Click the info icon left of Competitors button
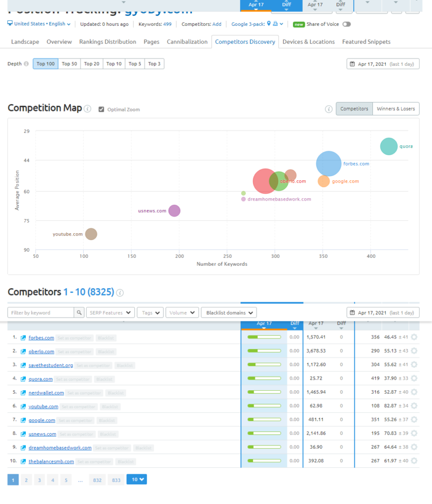432x504 pixels. [x=328, y=109]
